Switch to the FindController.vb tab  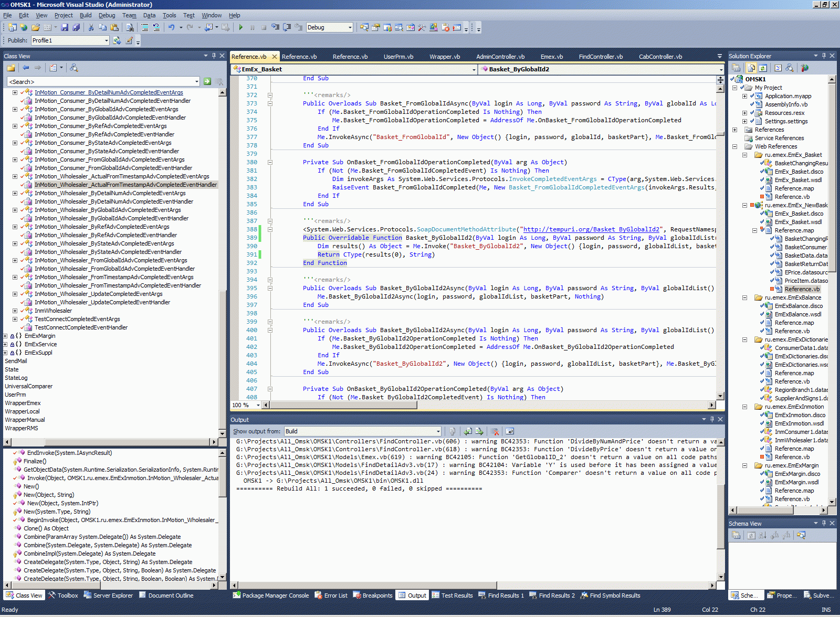(x=601, y=57)
